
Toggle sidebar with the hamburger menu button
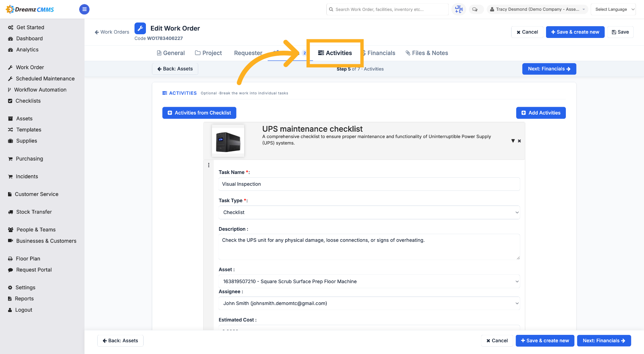pos(84,9)
